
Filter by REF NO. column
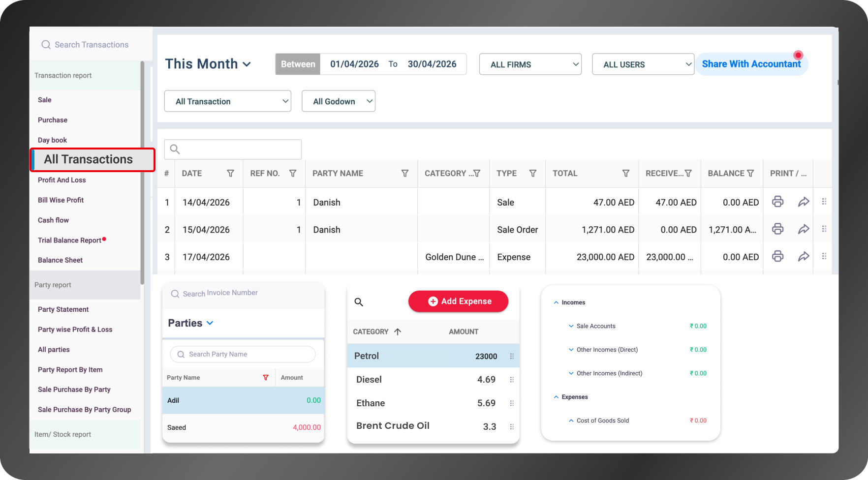coord(293,173)
